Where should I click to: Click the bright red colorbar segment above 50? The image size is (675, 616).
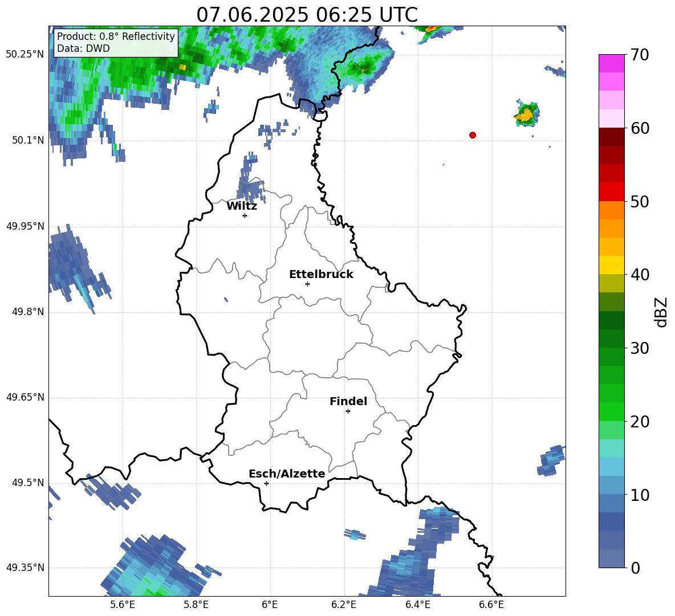pos(611,191)
